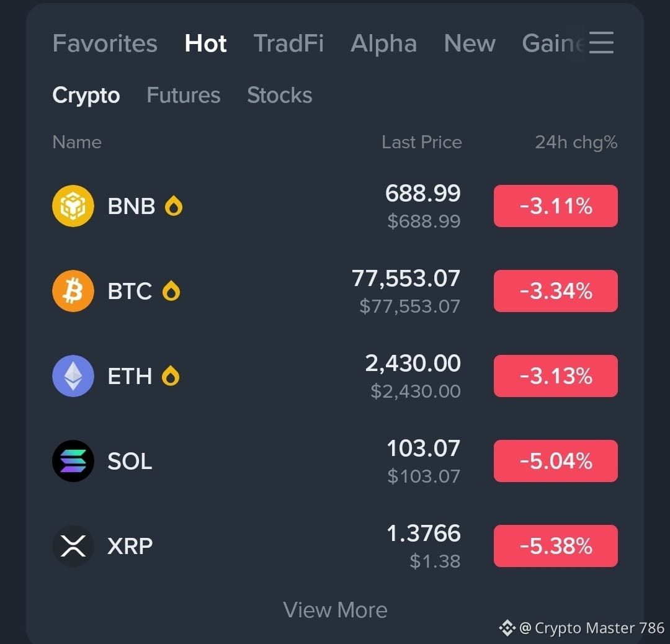The image size is (670, 644).
Task: Select the Stocks sub-tab
Action: pyautogui.click(x=279, y=95)
